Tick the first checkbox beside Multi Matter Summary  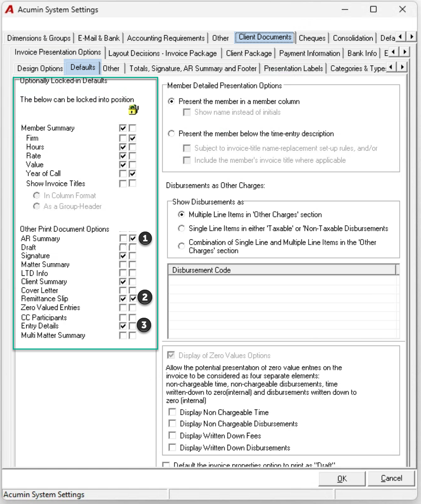pyautogui.click(x=123, y=335)
